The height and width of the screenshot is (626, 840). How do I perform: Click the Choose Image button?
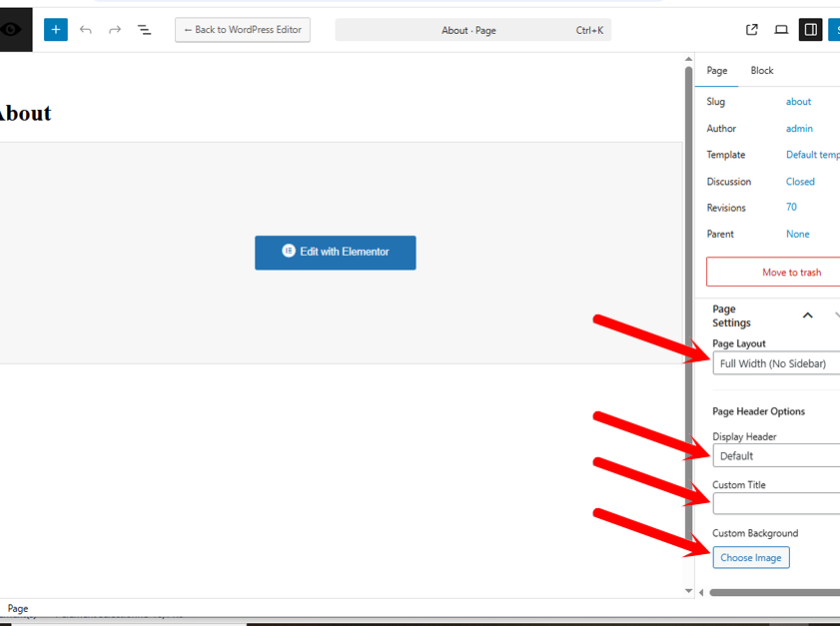(751, 557)
